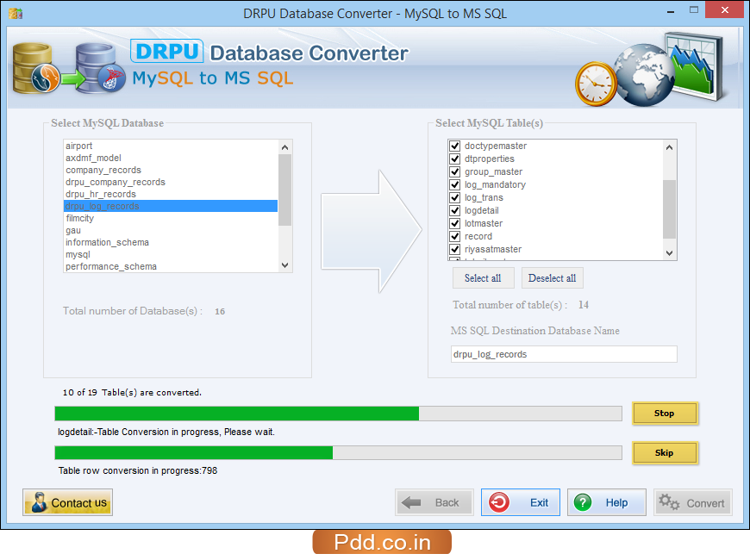Close the converter window
Screen dimensions: 750x560
[x=724, y=9]
